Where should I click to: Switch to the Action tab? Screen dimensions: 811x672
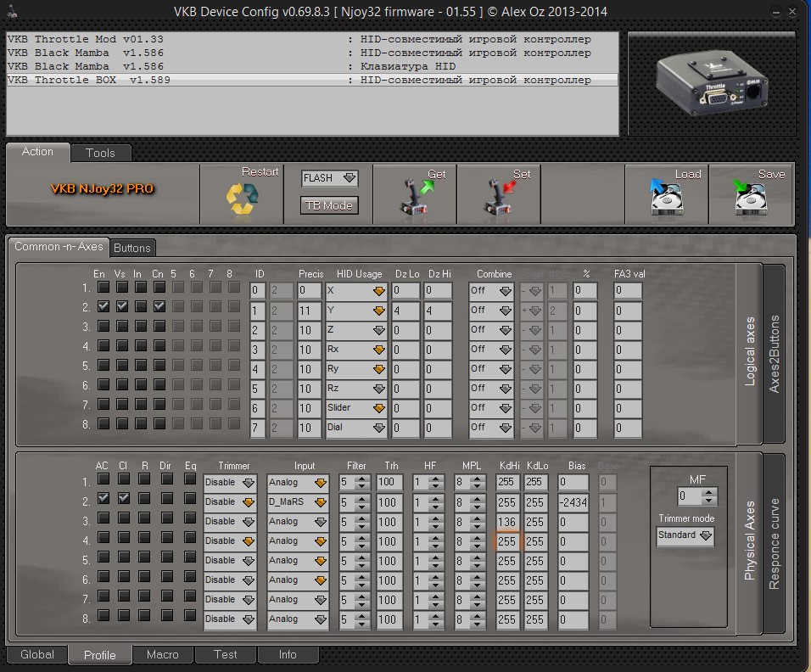[38, 152]
